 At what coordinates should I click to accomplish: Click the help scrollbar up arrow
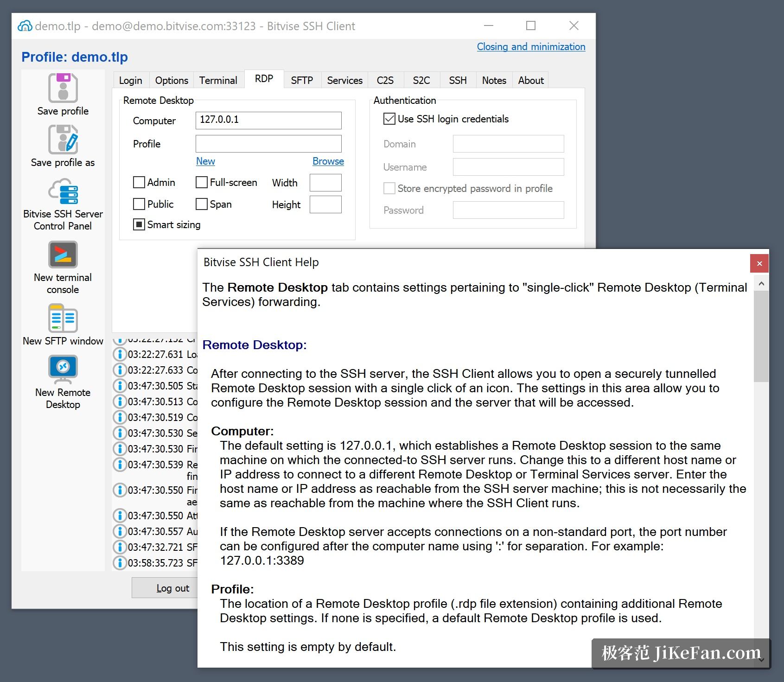click(761, 283)
